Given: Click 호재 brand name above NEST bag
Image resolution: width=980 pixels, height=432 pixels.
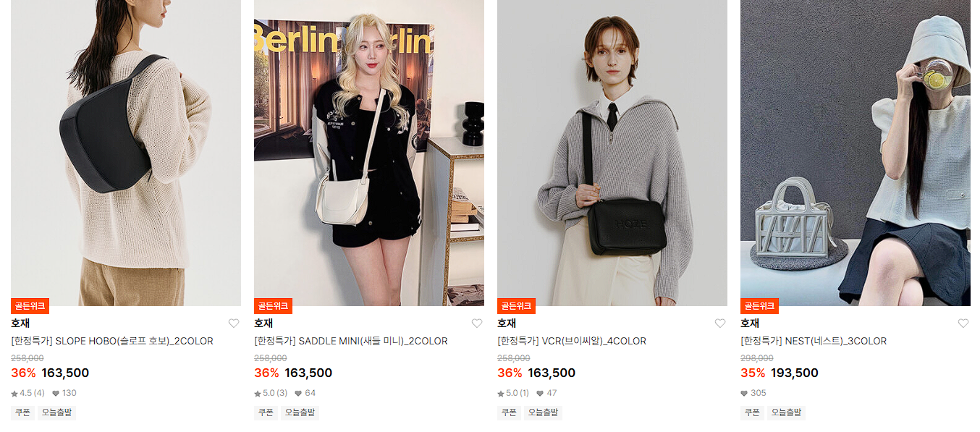Looking at the screenshot, I should 750,323.
